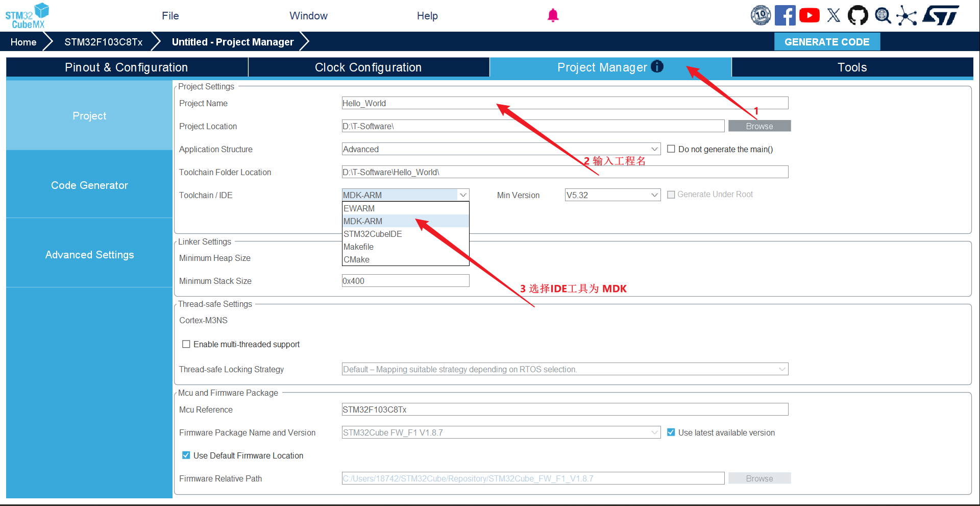Switch to the Tools tab
This screenshot has width=980, height=506.
[852, 67]
